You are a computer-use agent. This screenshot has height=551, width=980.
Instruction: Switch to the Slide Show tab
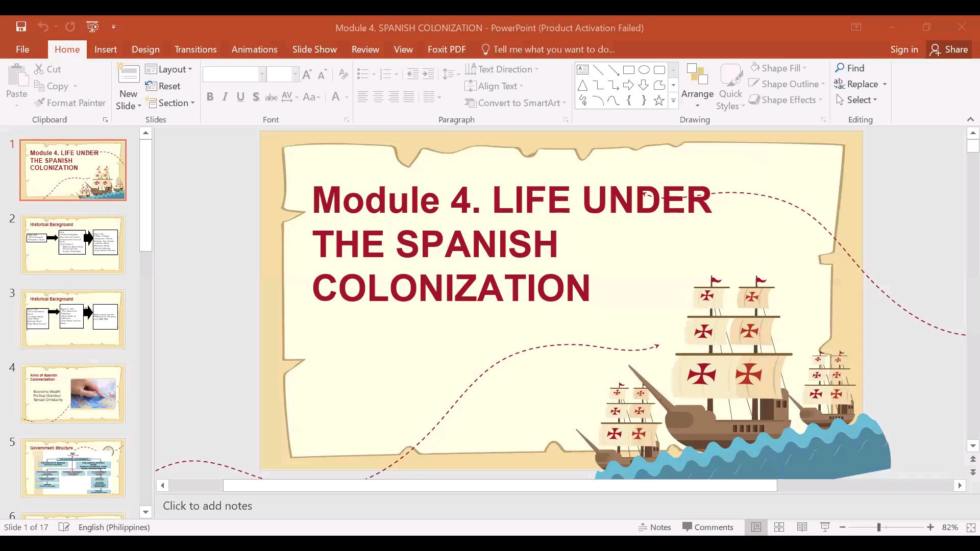tap(314, 49)
